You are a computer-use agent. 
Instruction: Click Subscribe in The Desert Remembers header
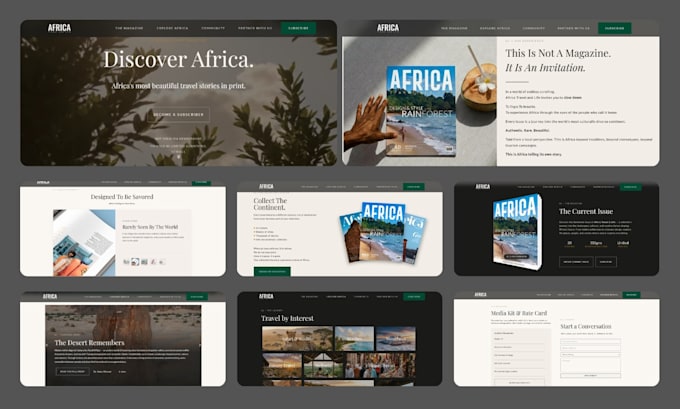pos(197,297)
